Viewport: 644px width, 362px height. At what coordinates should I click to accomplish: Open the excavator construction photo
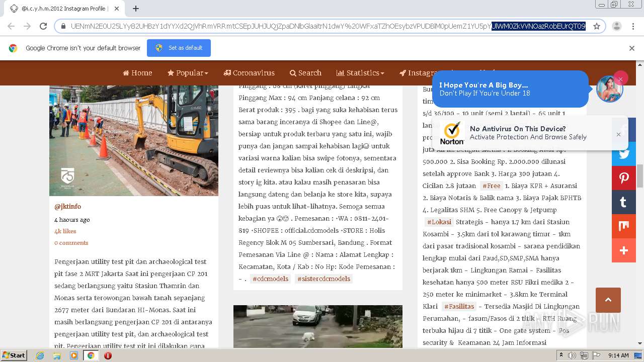[x=134, y=141]
